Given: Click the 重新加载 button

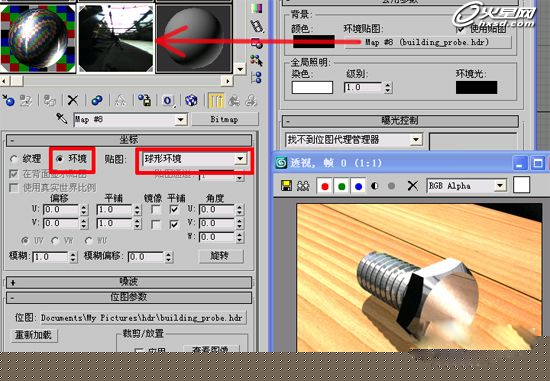Looking at the screenshot, I should click(34, 335).
